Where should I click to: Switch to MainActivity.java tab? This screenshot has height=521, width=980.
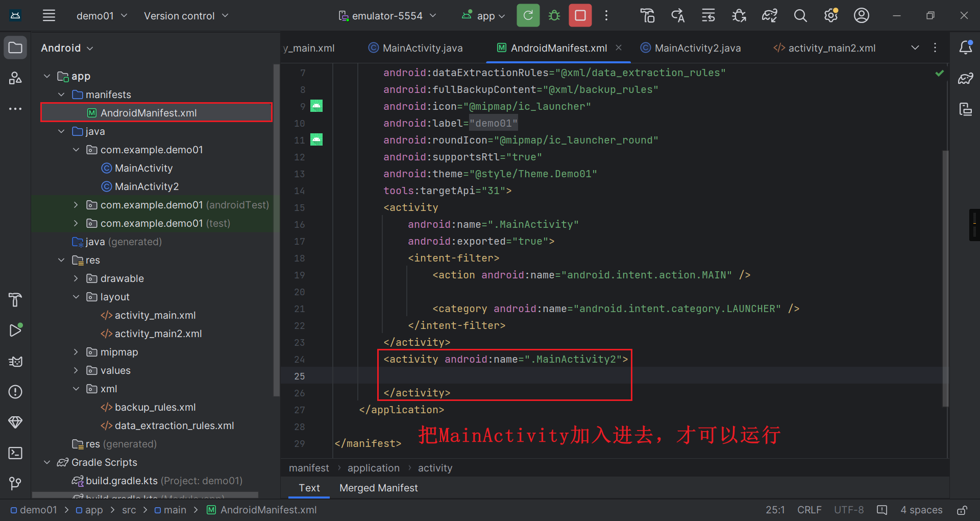pyautogui.click(x=415, y=48)
